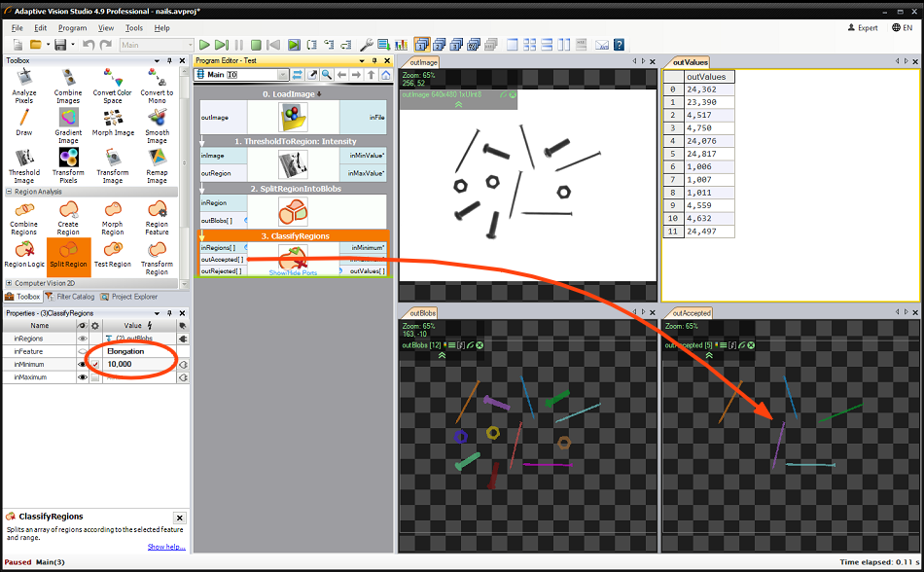Click Show/Hide Ports on the ClassifyRegions filter
Screen dimensions: 924x572
(293, 273)
